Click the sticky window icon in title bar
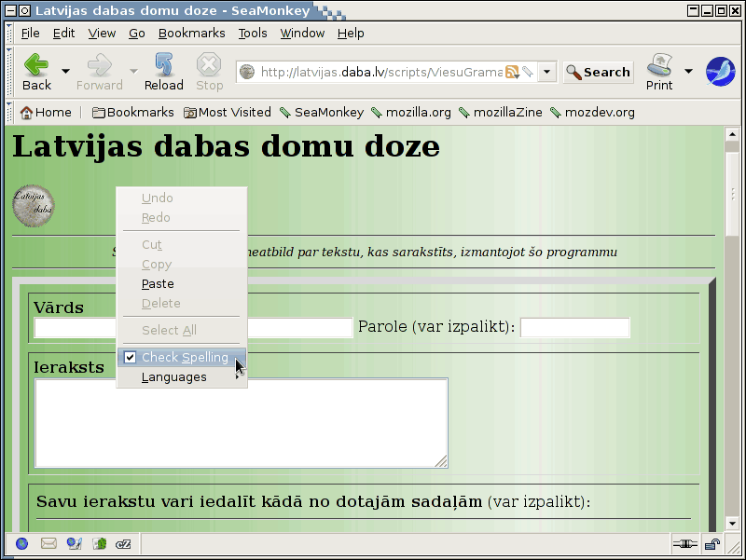This screenshot has width=746, height=560. click(x=25, y=10)
